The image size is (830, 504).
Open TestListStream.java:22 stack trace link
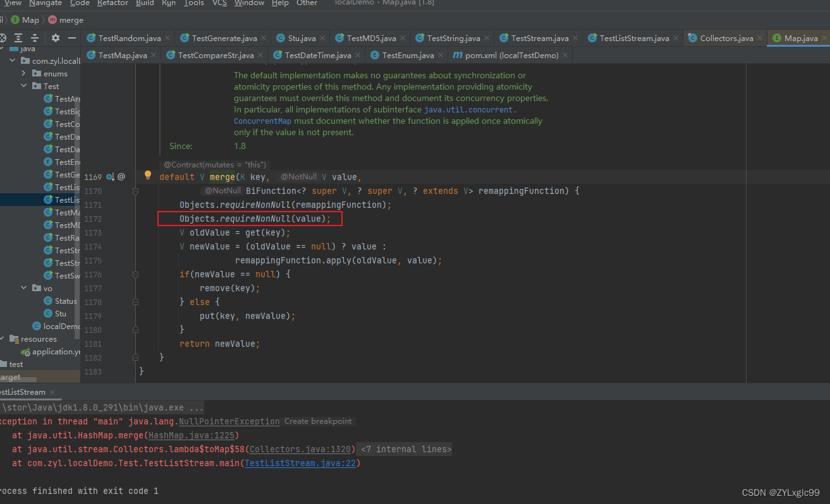click(300, 463)
